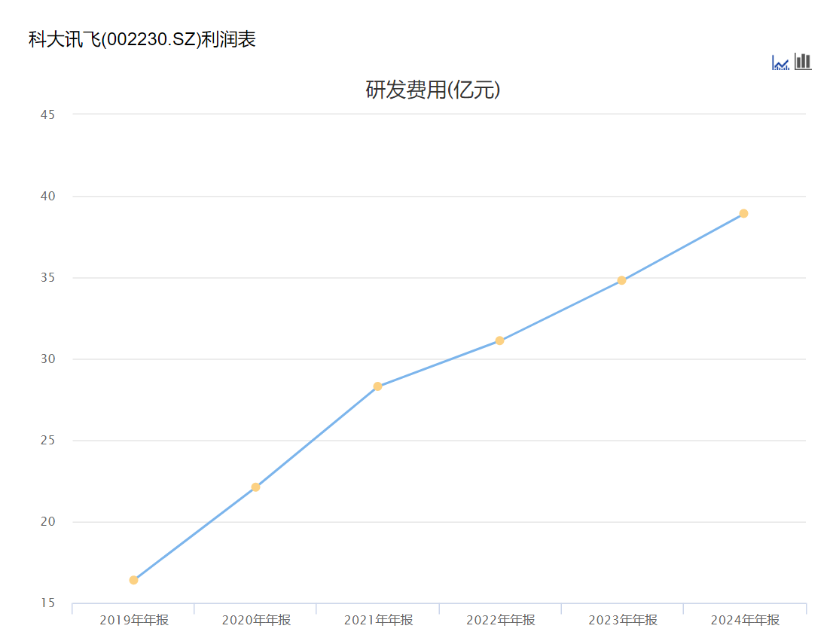Select the 2022年年报 data point
Image resolution: width=830 pixels, height=644 pixels.
[499, 340]
